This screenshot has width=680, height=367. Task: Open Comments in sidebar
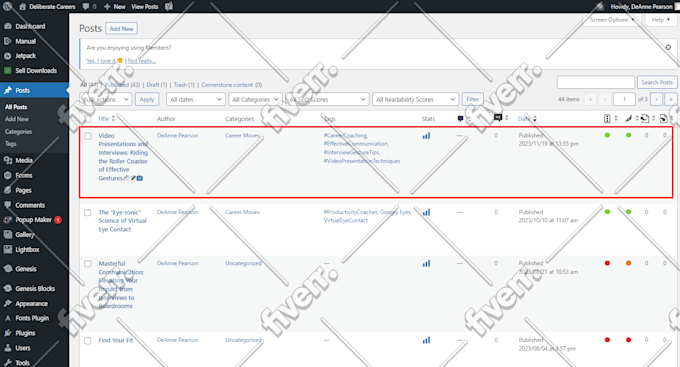click(30, 205)
